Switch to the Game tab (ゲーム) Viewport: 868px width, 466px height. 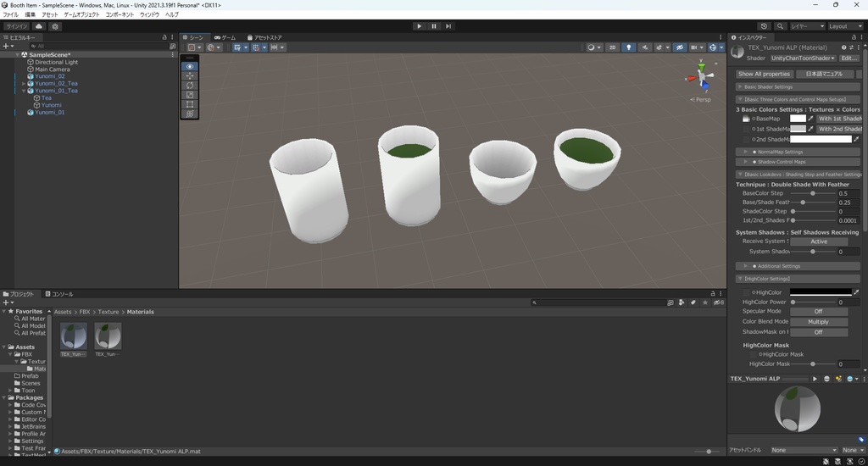pos(225,37)
